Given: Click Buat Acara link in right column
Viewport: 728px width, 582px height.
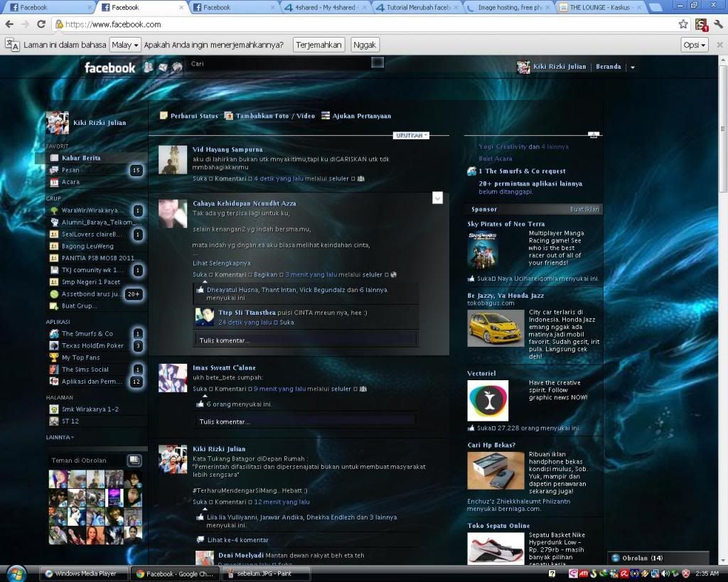Looking at the screenshot, I should tap(496, 158).
